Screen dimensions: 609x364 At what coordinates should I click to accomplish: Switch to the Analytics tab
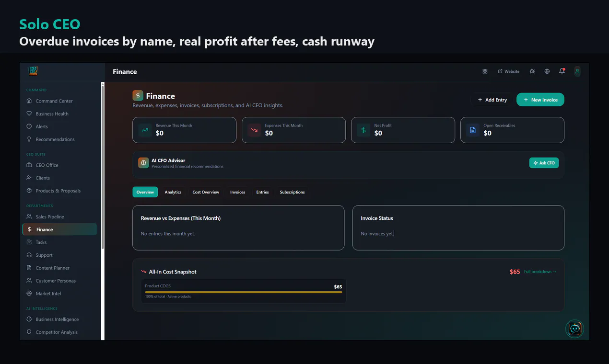(x=173, y=192)
